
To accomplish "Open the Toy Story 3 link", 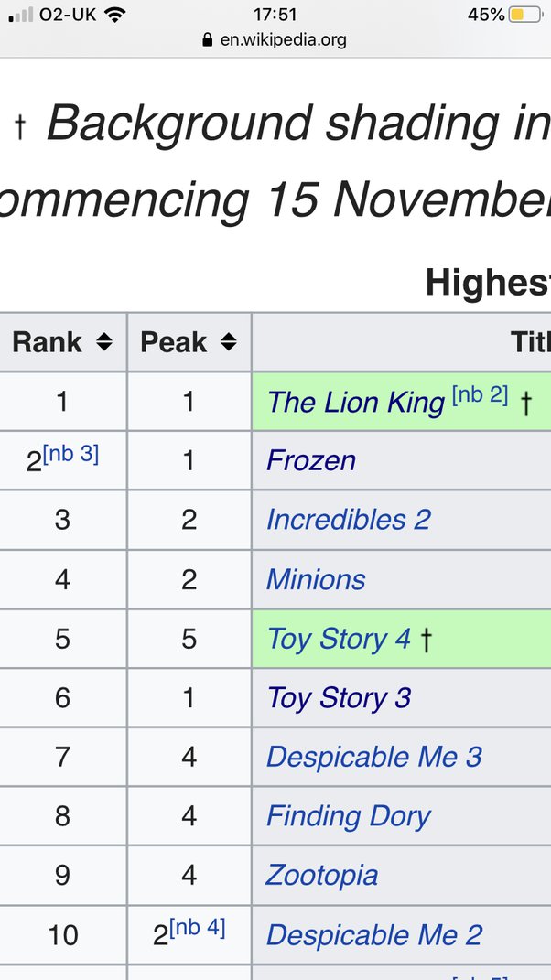I will [x=339, y=698].
